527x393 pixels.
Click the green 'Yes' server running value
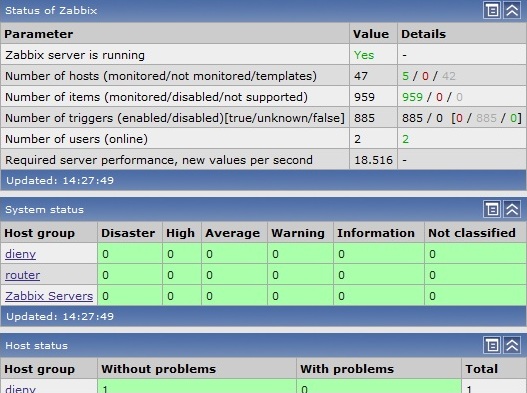(364, 55)
